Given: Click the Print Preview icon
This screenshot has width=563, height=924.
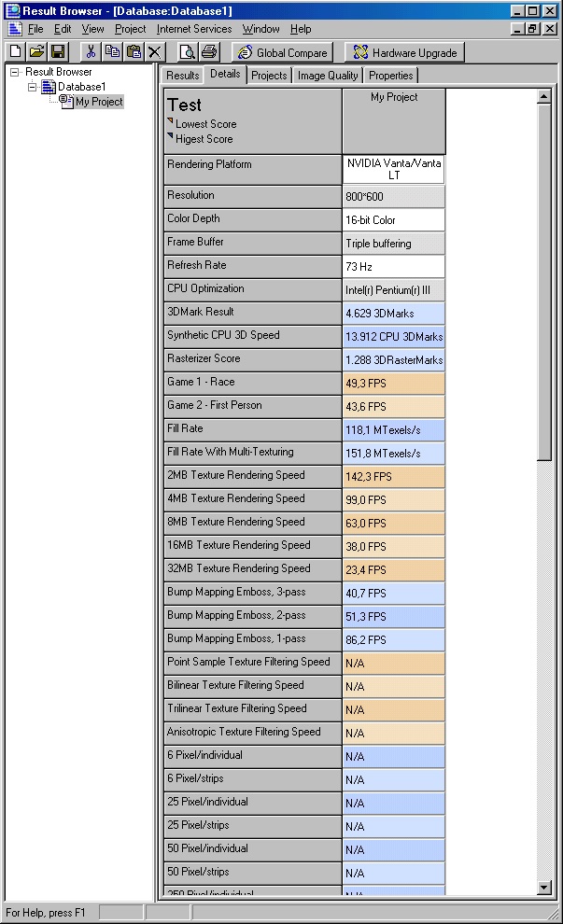Looking at the screenshot, I should pyautogui.click(x=188, y=52).
